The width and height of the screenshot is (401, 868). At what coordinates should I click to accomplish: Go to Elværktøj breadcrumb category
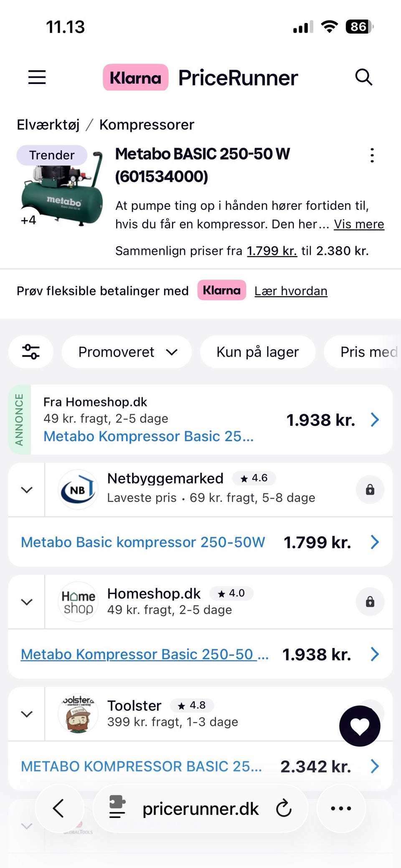click(x=48, y=124)
